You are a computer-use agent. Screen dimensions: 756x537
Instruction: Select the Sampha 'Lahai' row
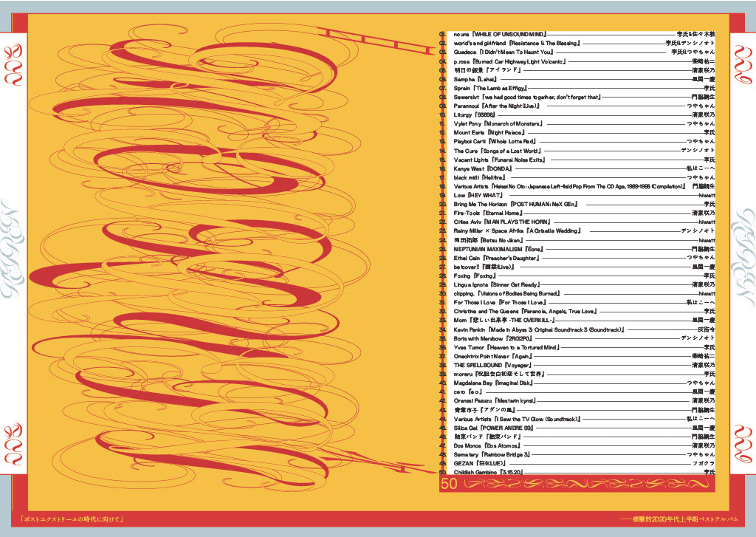(x=577, y=79)
